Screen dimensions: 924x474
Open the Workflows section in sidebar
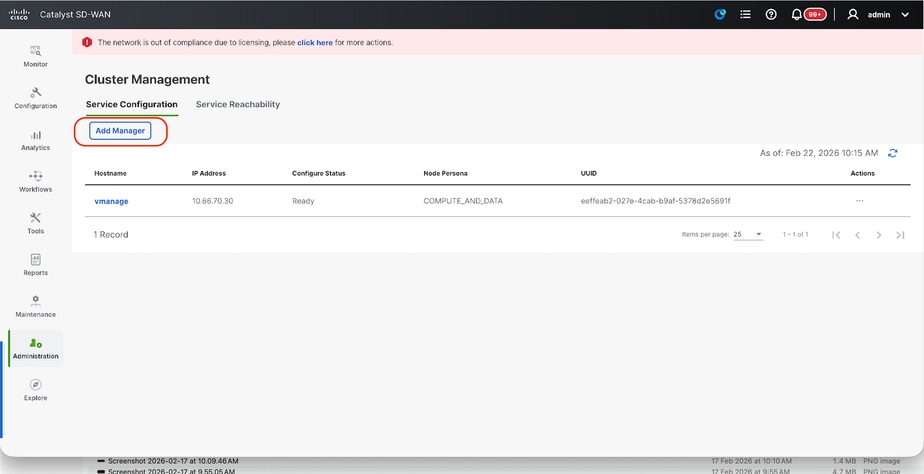(x=35, y=182)
